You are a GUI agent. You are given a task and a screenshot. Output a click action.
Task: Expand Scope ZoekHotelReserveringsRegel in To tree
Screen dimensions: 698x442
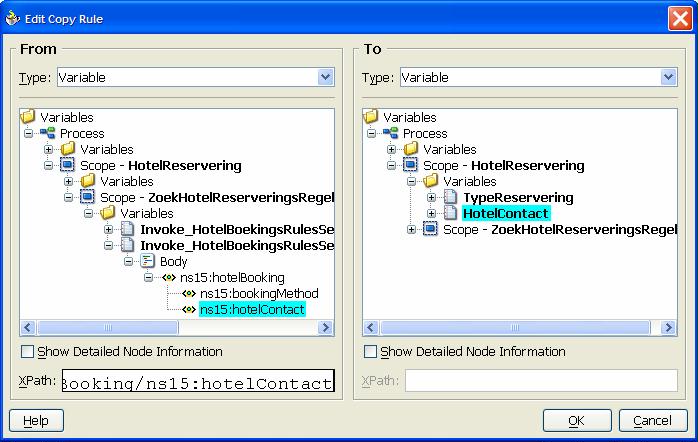coord(411,229)
